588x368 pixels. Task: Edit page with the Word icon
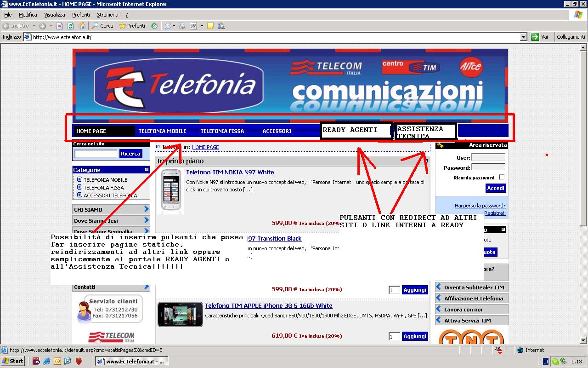194,26
